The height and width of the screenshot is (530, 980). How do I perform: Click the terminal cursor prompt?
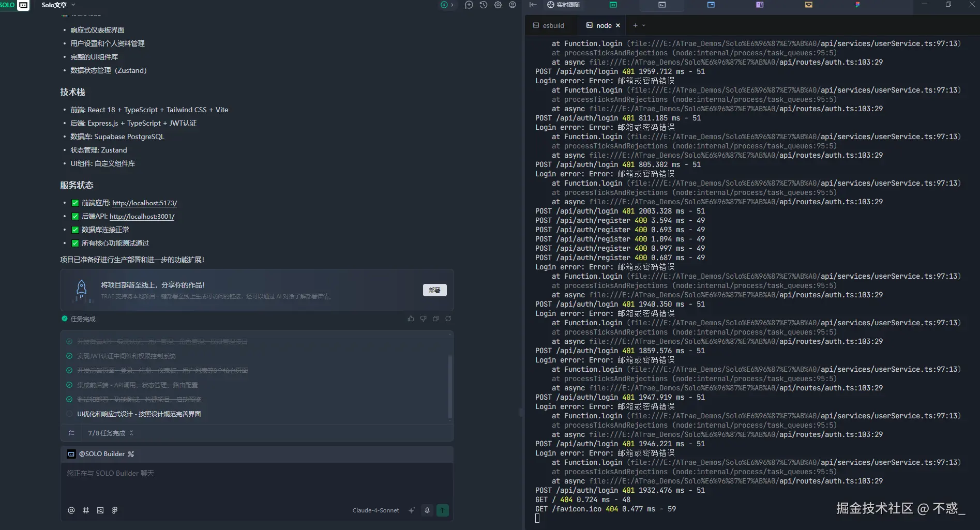coord(537,518)
